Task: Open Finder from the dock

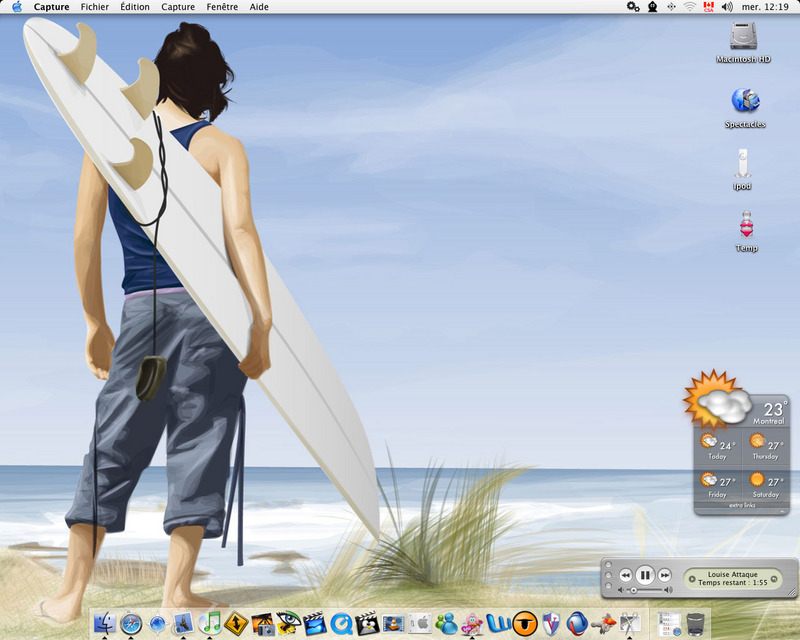Action: (x=105, y=623)
